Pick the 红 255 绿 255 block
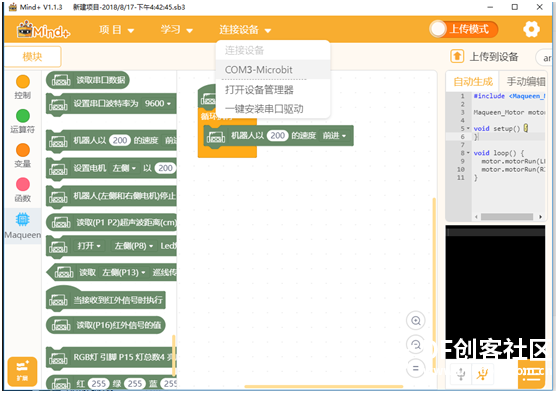558x393 pixels. [x=111, y=383]
